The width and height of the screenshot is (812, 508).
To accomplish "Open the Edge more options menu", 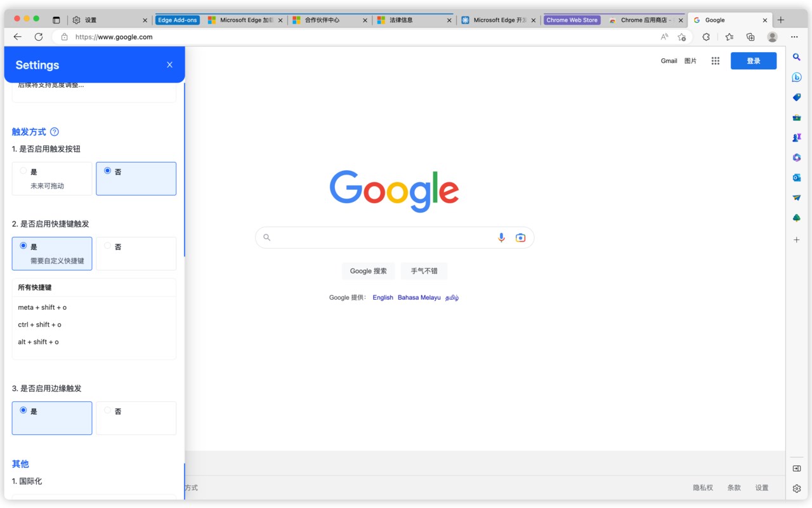I will tap(794, 37).
